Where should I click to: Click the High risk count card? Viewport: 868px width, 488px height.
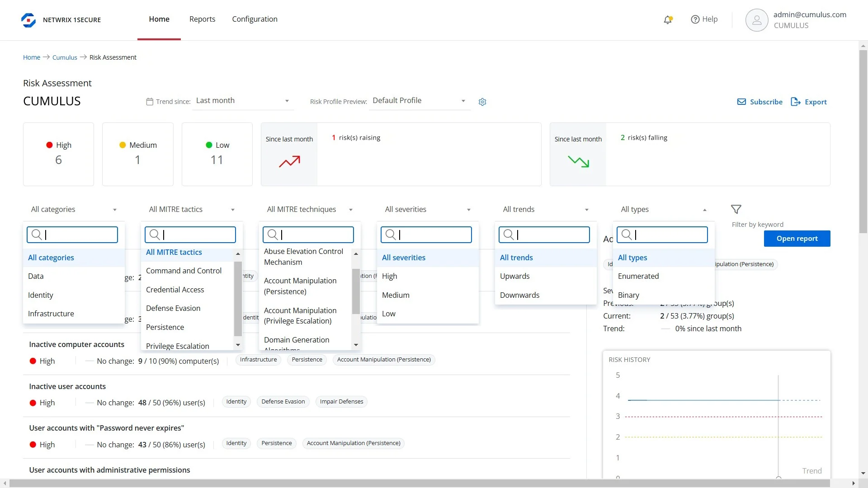(x=58, y=154)
